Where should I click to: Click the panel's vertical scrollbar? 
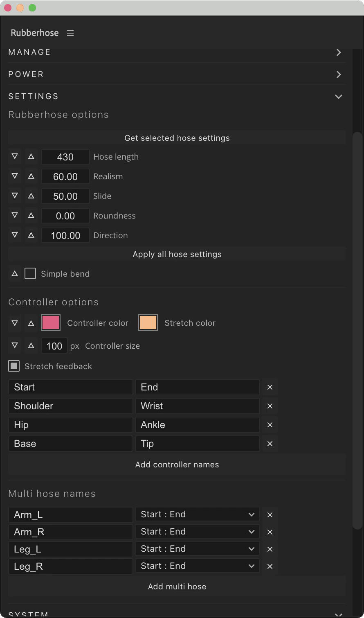357,332
